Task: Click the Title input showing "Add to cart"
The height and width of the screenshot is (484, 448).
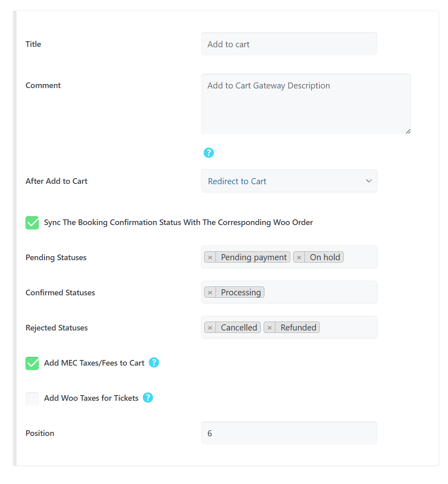Action: click(x=289, y=44)
